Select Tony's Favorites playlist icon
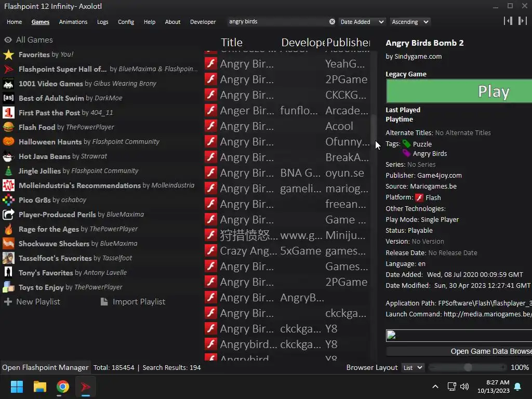The height and width of the screenshot is (399, 532). tap(8, 273)
